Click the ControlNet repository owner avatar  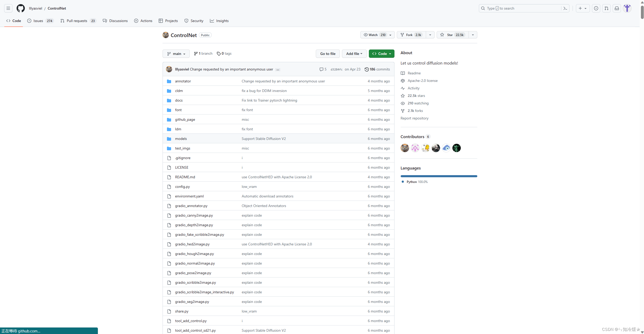(x=166, y=35)
